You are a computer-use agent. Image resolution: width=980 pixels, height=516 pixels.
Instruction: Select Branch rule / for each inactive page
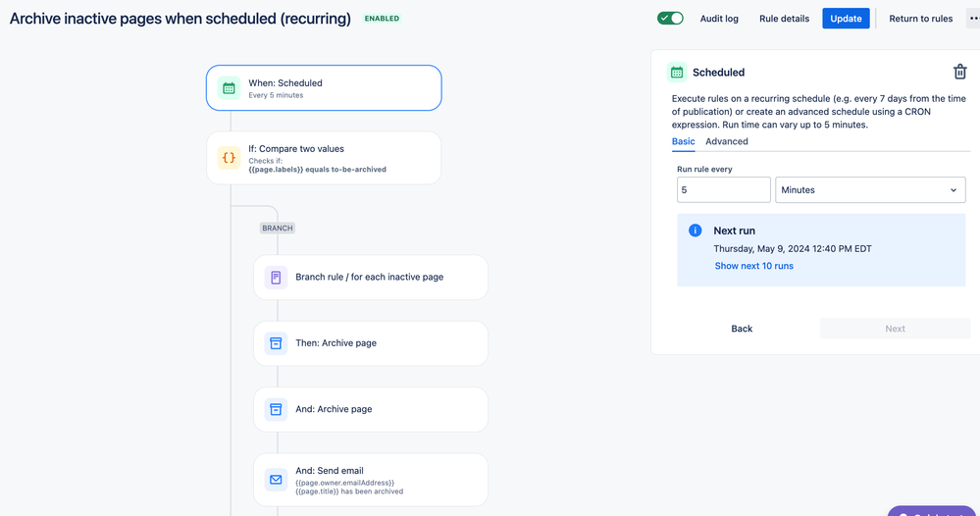371,278
